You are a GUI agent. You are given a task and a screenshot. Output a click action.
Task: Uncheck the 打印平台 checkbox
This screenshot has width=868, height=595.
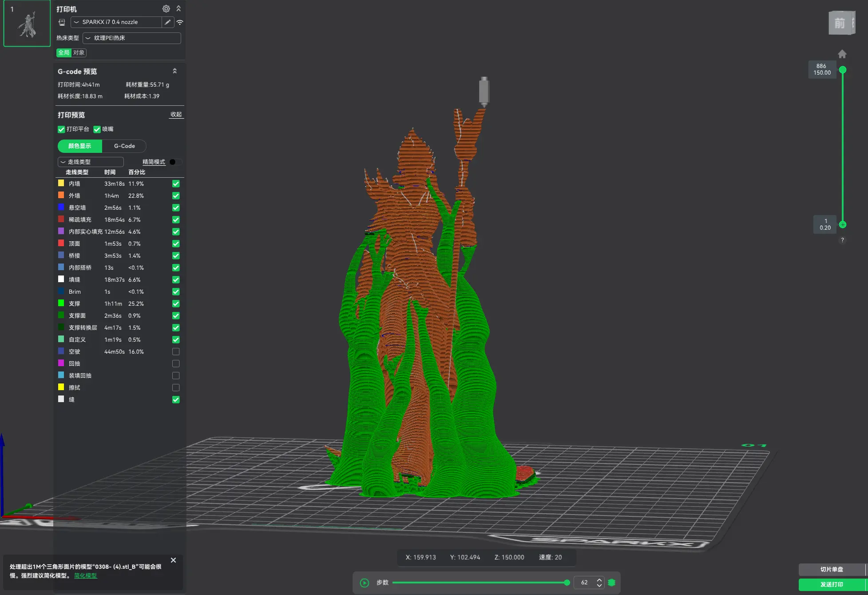point(61,129)
